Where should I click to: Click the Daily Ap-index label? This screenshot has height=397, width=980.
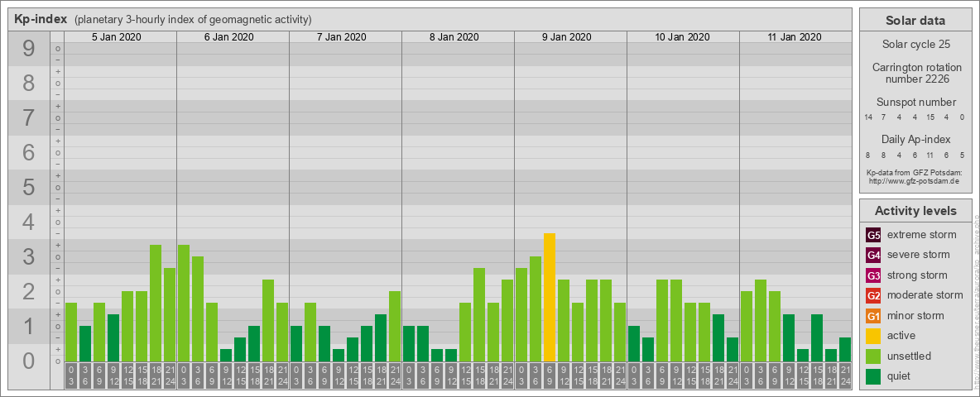point(915,140)
